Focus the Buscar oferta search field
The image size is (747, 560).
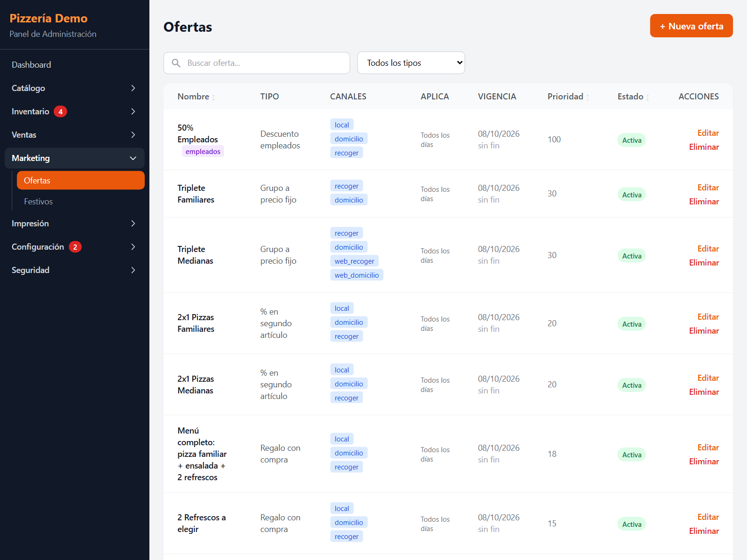click(257, 63)
